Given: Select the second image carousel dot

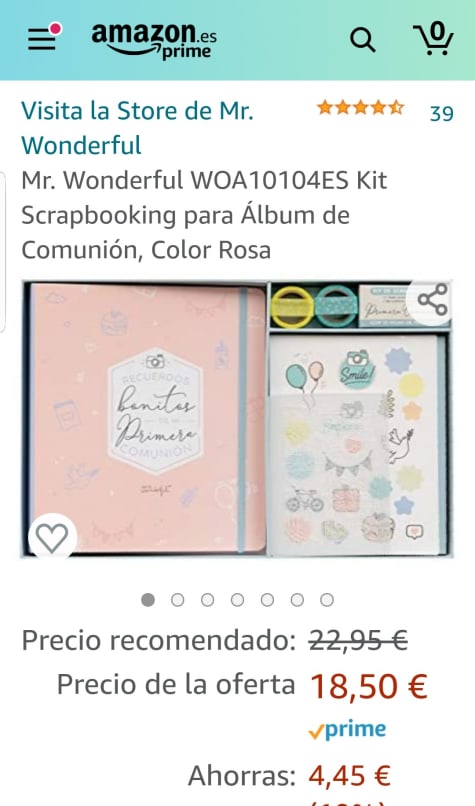Looking at the screenshot, I should pos(178,600).
